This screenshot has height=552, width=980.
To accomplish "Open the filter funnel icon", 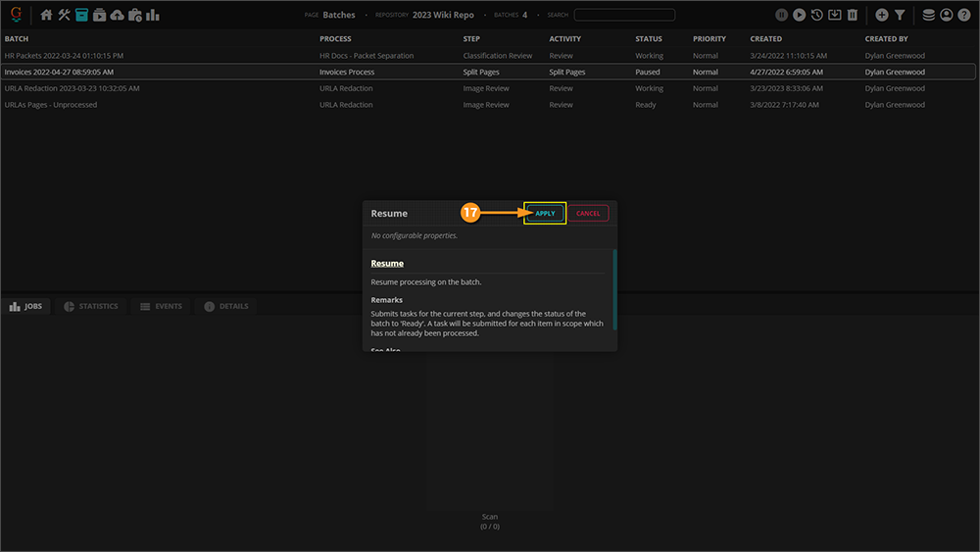I will 900,15.
